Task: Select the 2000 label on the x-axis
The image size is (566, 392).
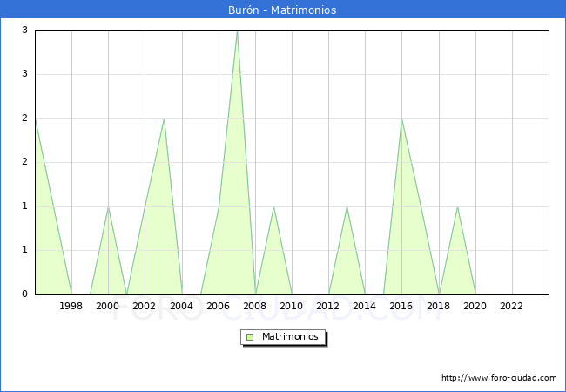Action: click(108, 306)
